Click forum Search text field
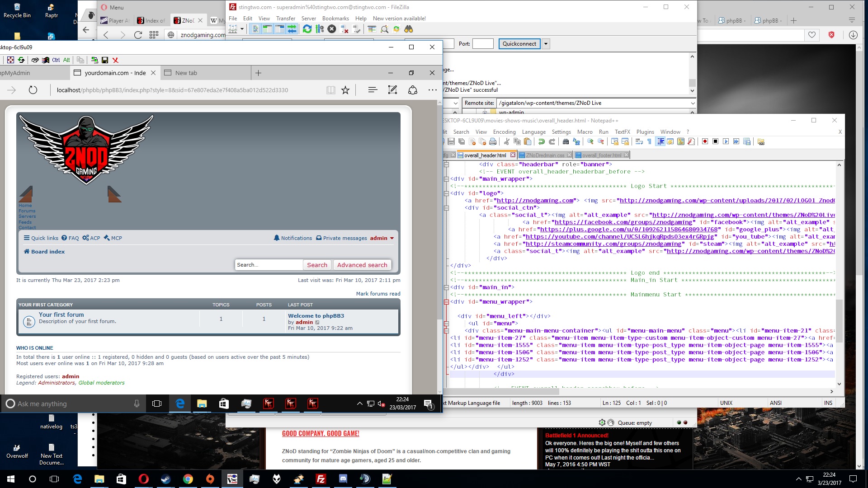The width and height of the screenshot is (868, 488). click(x=269, y=265)
